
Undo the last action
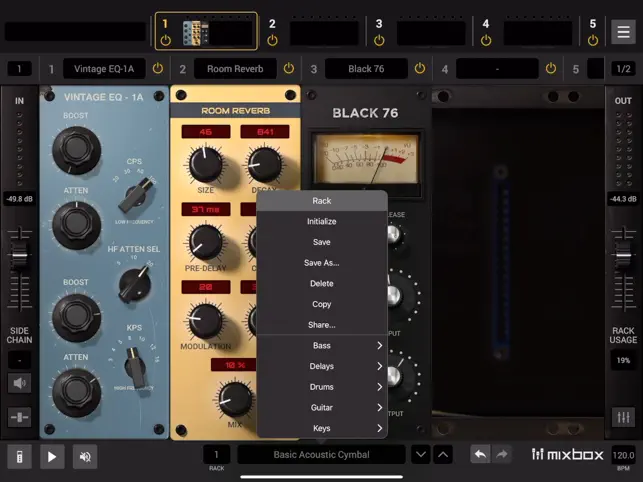(480, 454)
